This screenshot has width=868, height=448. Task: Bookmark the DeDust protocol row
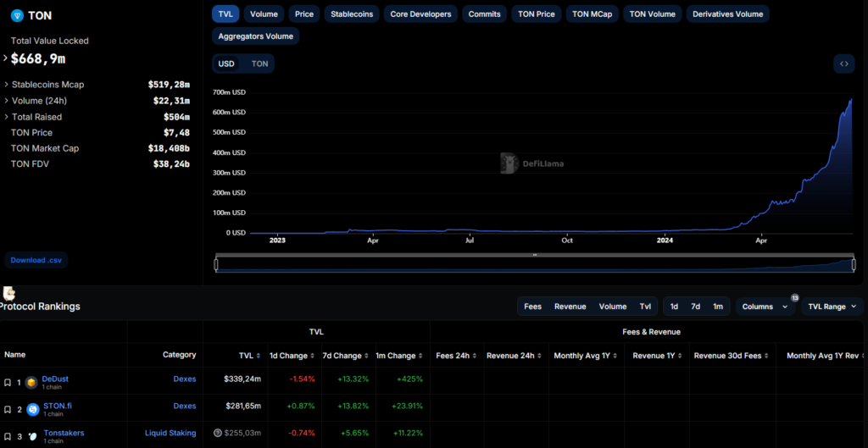click(8, 383)
